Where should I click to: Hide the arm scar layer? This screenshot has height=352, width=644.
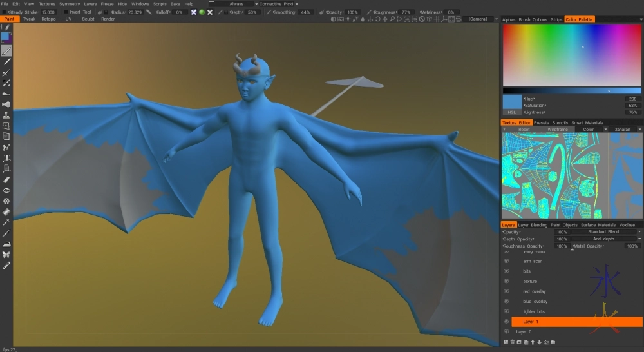[506, 261]
